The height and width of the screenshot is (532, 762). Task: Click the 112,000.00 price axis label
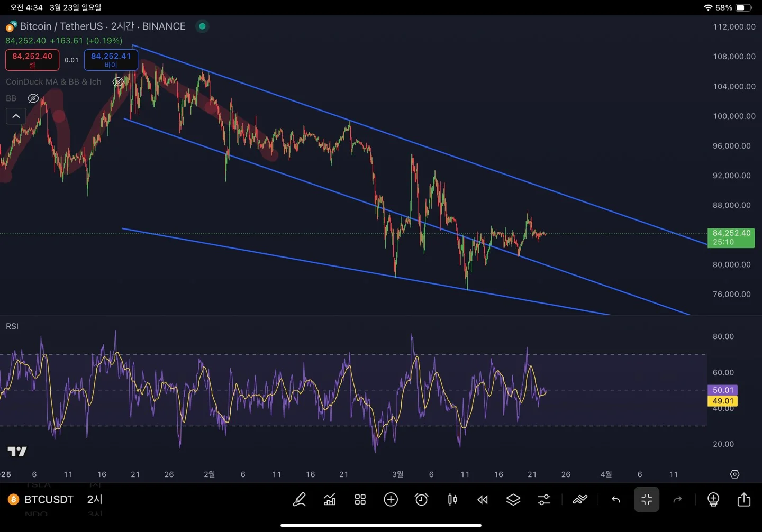point(734,27)
